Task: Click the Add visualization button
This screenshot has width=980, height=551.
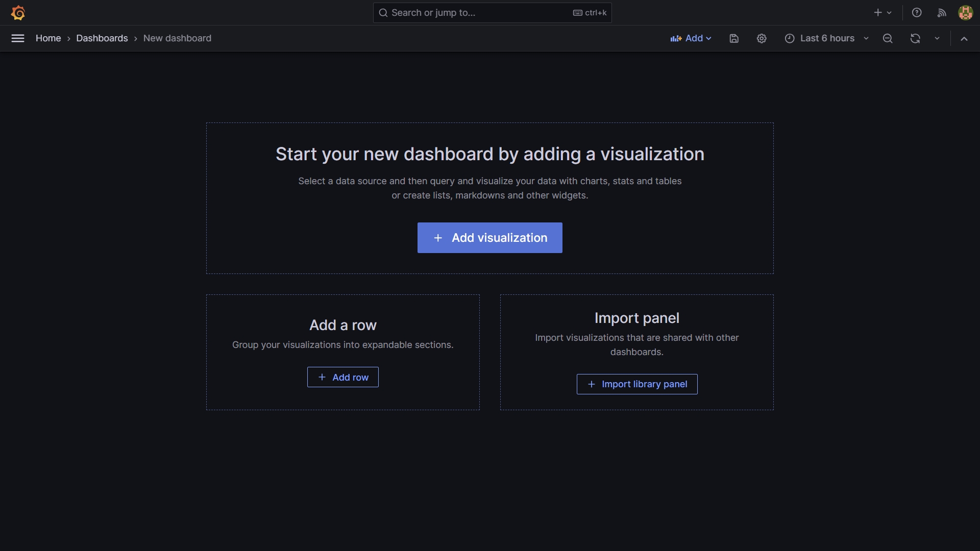Action: tap(489, 238)
